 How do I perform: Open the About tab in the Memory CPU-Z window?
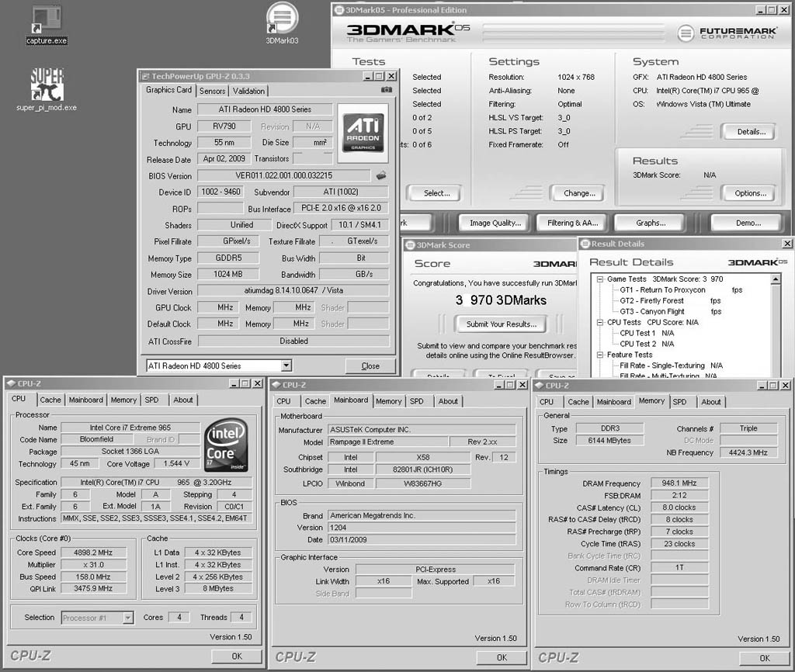coord(711,402)
